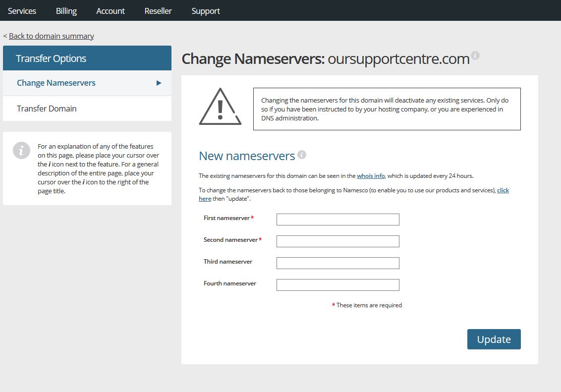Focus the Second nameserver field
The width and height of the screenshot is (561, 392).
click(x=338, y=241)
